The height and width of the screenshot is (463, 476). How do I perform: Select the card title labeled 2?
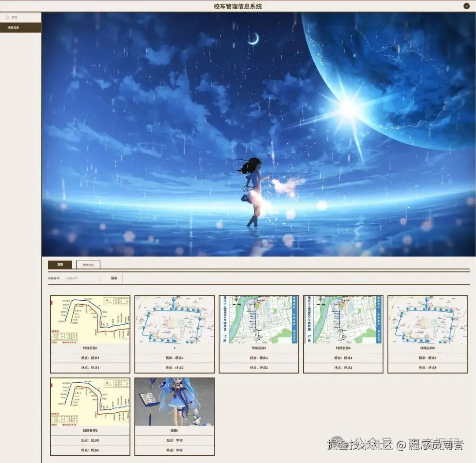pos(175,348)
